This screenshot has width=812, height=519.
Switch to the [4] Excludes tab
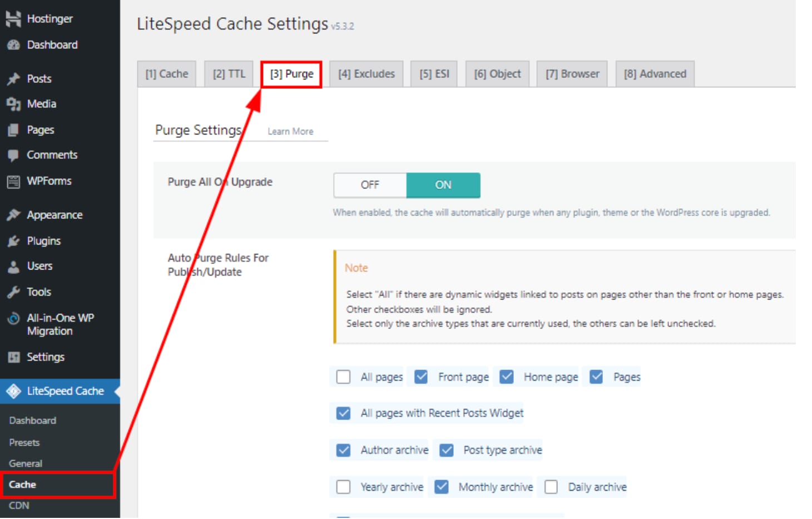[x=365, y=73]
